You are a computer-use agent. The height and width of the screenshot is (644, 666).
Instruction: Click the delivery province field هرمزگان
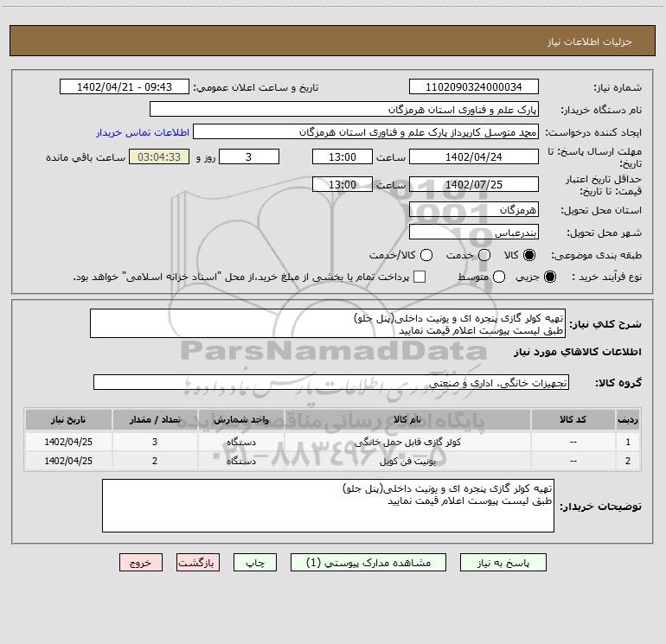(474, 209)
